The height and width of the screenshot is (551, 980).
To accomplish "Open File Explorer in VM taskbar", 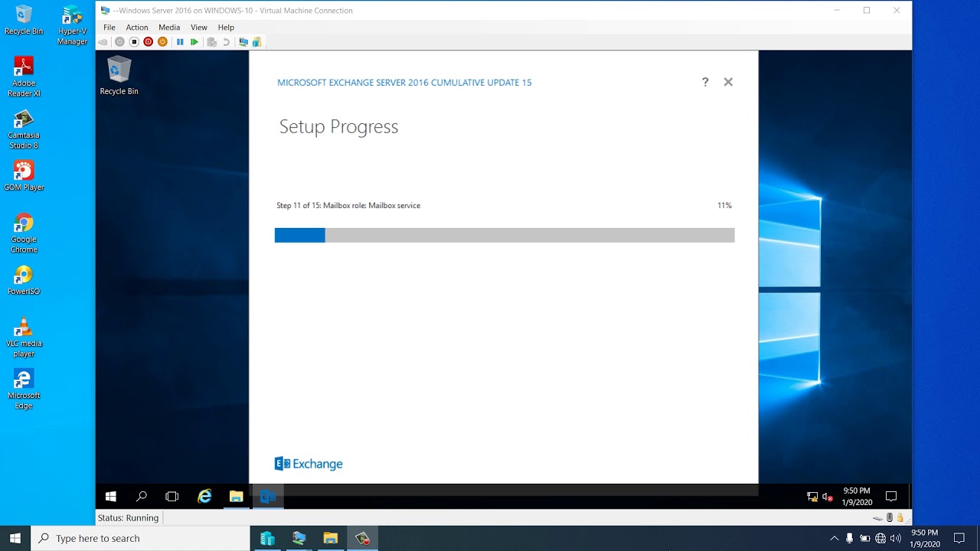I will click(x=236, y=497).
